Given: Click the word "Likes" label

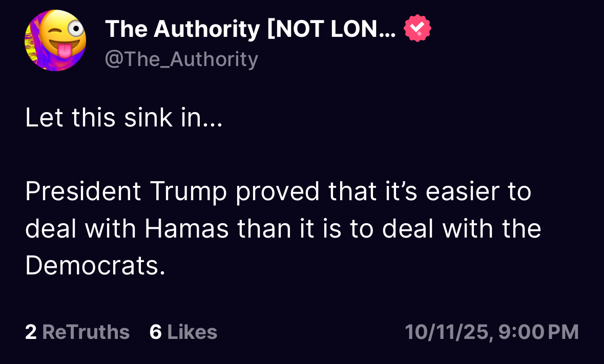Looking at the screenshot, I should [192, 332].
